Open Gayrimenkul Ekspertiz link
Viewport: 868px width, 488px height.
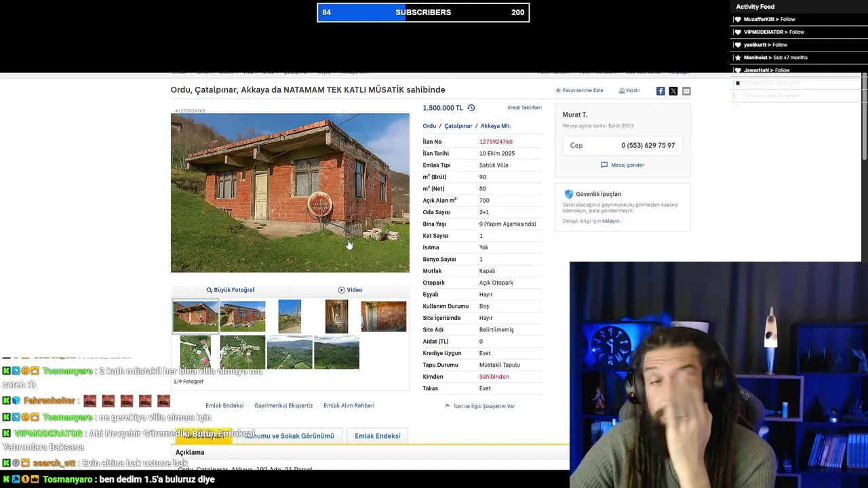point(283,405)
